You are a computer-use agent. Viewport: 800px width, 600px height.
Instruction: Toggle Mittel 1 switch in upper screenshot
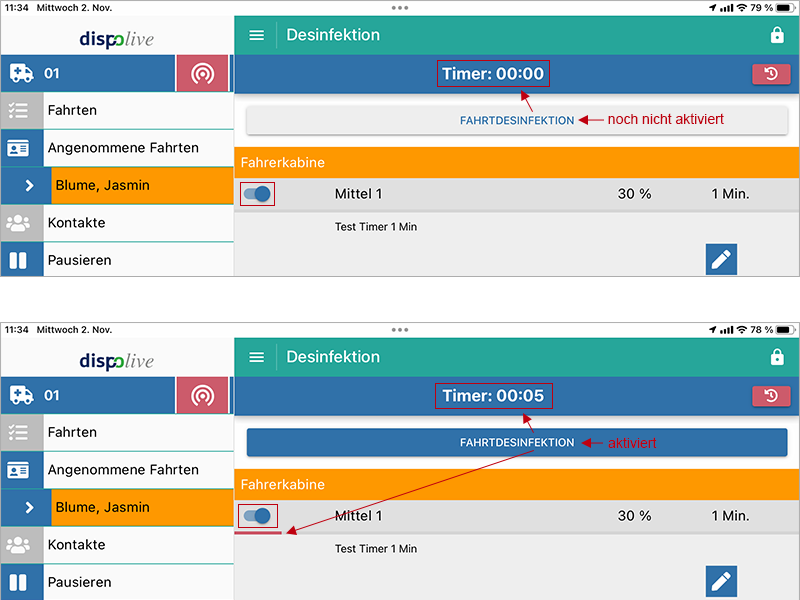[x=257, y=194]
